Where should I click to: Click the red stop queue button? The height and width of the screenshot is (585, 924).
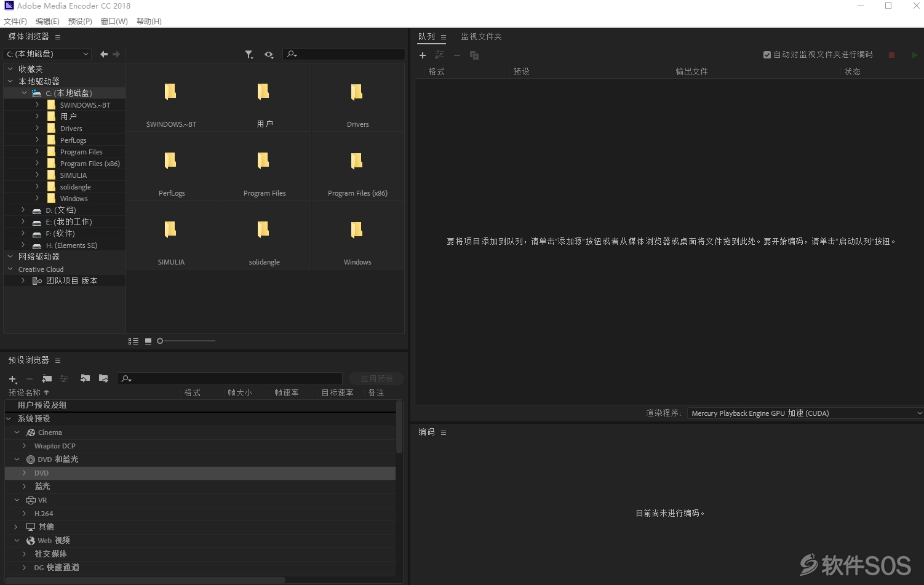point(891,55)
